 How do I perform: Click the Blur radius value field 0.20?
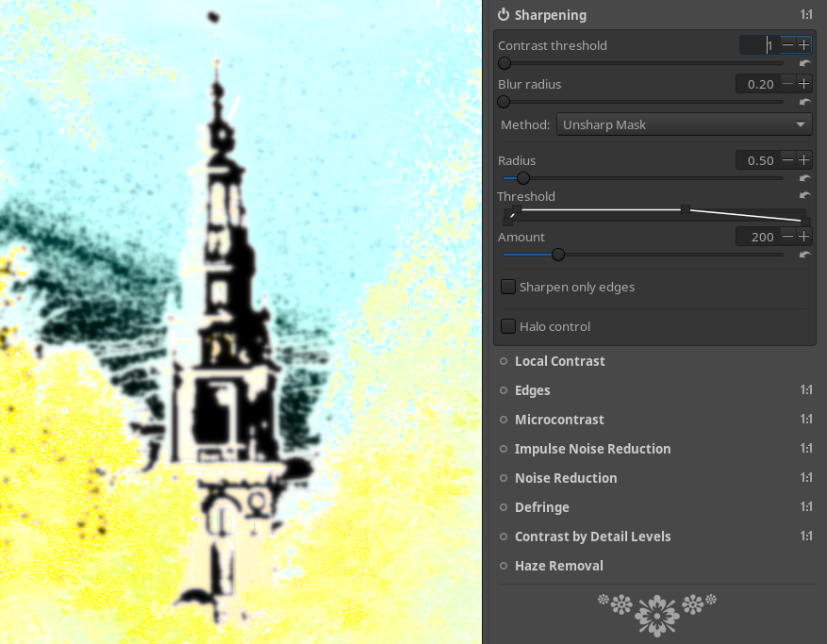point(758,84)
